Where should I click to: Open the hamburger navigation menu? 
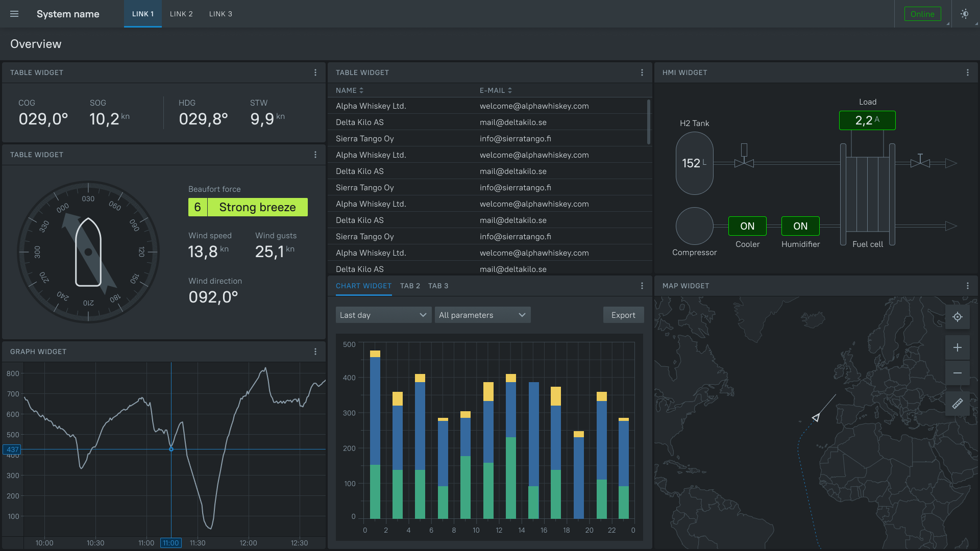point(14,14)
